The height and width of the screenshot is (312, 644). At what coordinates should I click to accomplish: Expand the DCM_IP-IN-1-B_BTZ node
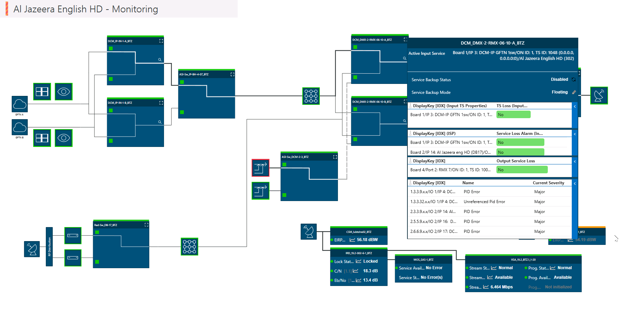point(161,103)
